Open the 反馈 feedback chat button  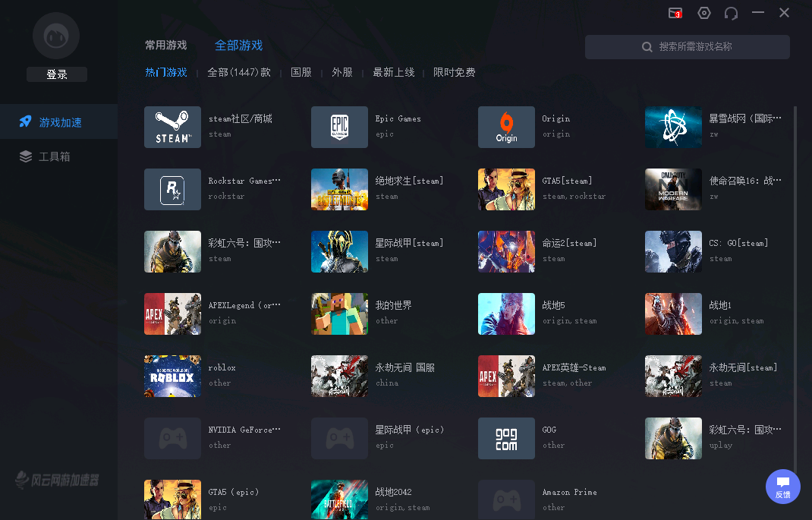click(x=783, y=487)
